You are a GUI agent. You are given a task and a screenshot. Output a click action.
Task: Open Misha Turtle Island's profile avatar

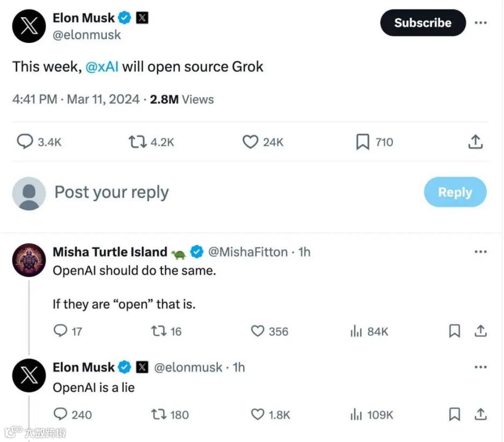(29, 260)
